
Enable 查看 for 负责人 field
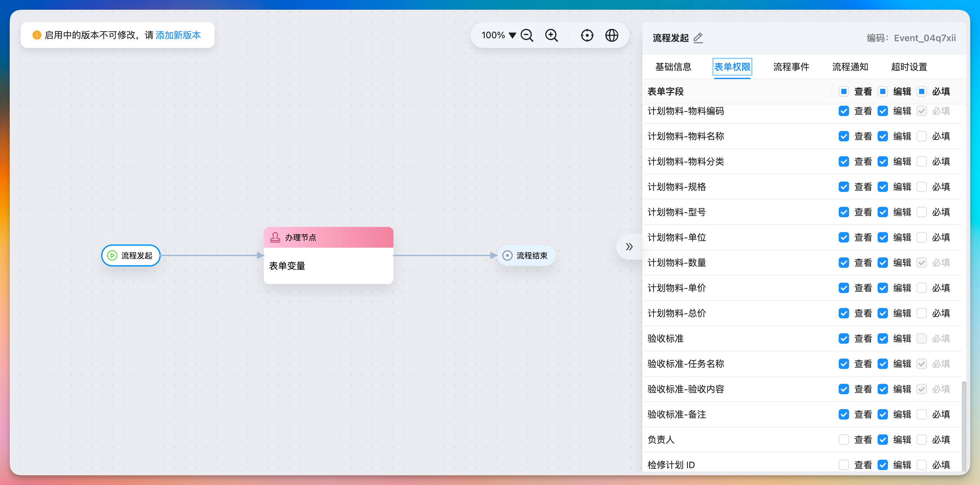[x=844, y=439]
